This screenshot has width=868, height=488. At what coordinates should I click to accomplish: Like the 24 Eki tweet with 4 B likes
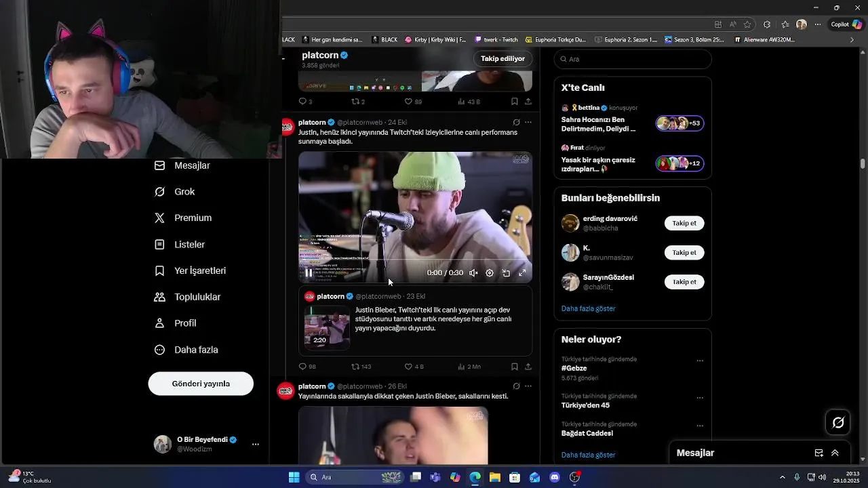414,367
